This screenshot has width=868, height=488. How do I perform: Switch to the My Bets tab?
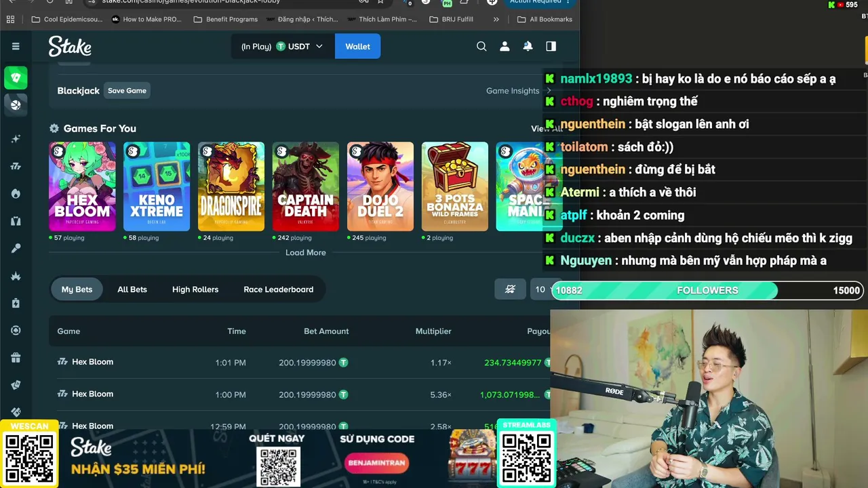click(77, 289)
